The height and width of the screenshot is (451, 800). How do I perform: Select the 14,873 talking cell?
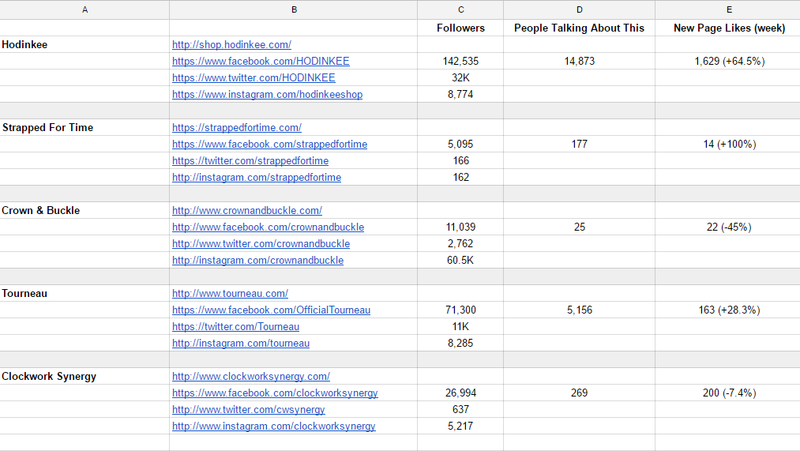coord(580,61)
